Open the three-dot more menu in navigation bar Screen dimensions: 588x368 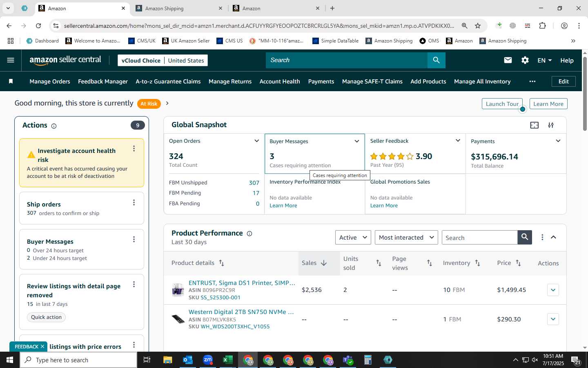(x=532, y=81)
